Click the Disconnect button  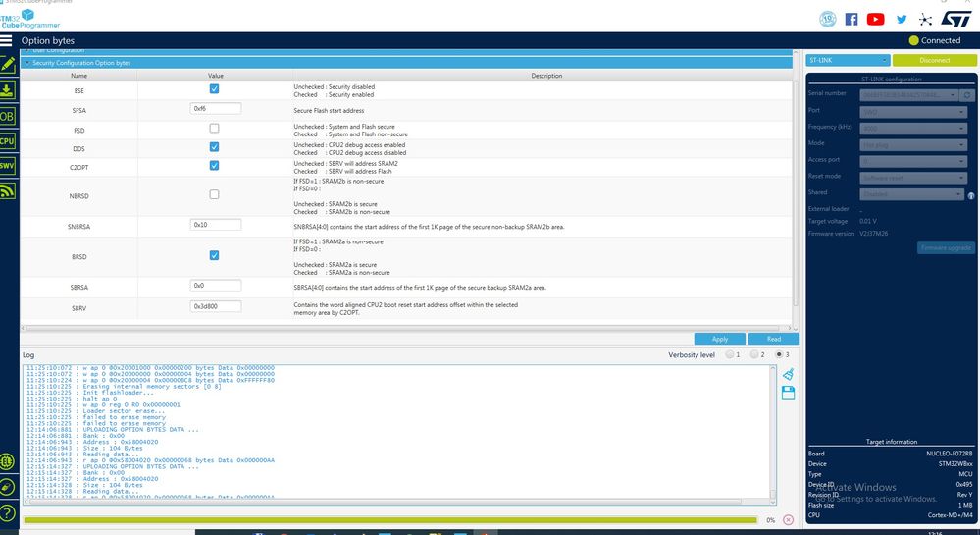click(934, 60)
